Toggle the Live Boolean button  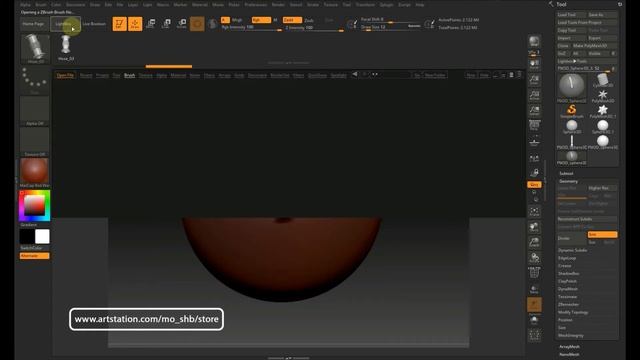tap(94, 24)
